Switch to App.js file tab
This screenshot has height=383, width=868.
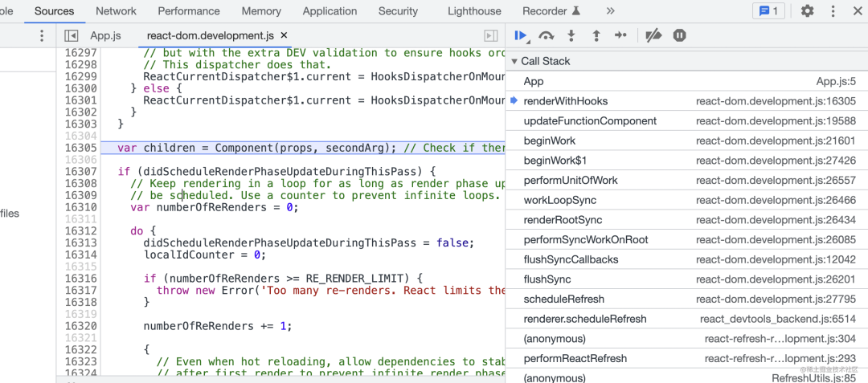tap(105, 36)
